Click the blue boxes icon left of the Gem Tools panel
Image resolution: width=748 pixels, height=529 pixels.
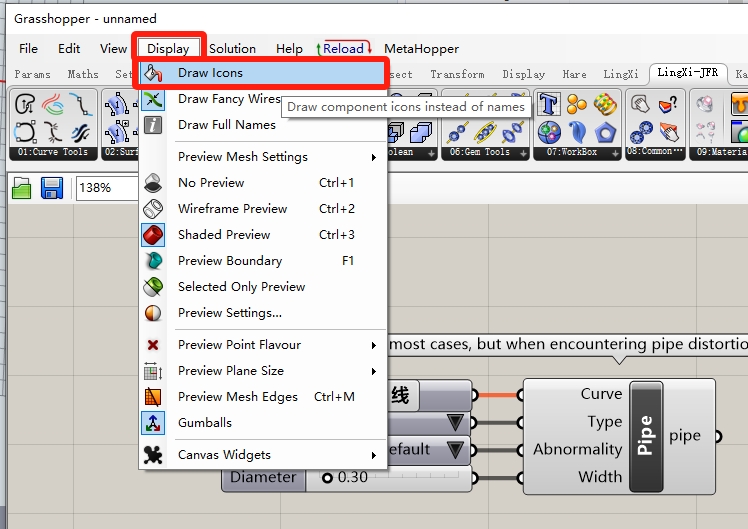point(421,132)
